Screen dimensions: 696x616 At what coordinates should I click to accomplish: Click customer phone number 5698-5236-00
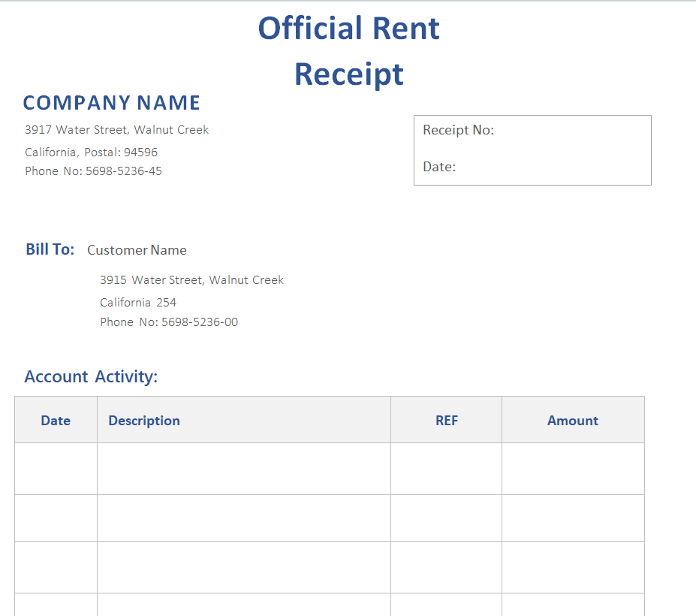pos(169,322)
